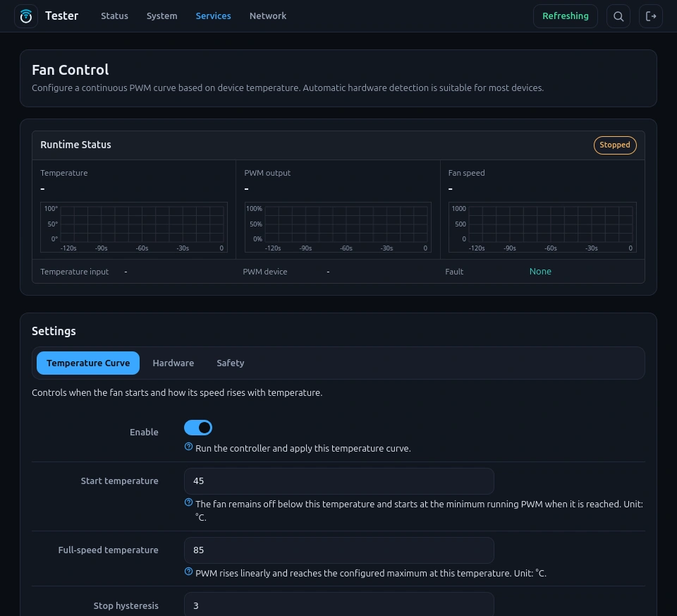Focus the Start temperature input field
This screenshot has width=677, height=616.
339,481
